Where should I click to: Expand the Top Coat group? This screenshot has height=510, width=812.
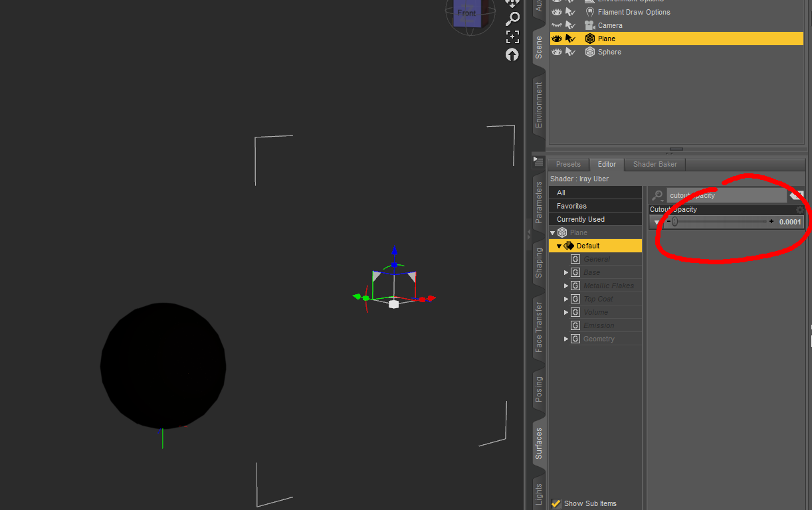click(x=566, y=299)
